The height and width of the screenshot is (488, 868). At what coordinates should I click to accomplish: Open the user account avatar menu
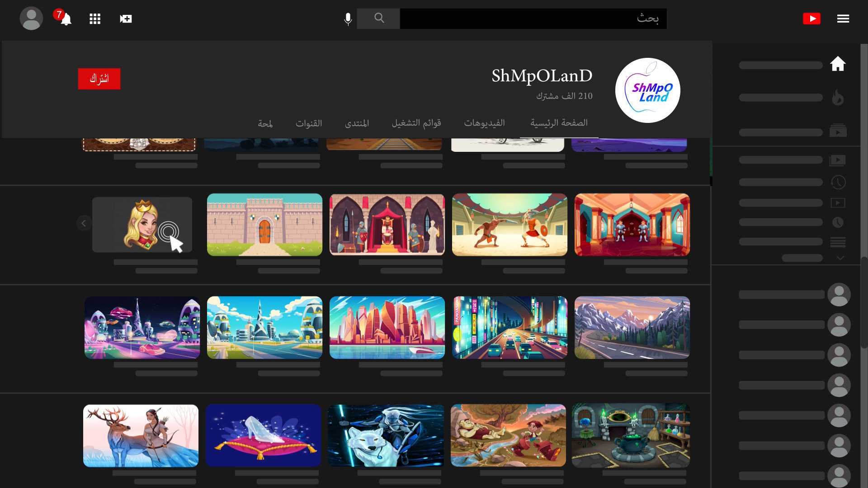31,19
